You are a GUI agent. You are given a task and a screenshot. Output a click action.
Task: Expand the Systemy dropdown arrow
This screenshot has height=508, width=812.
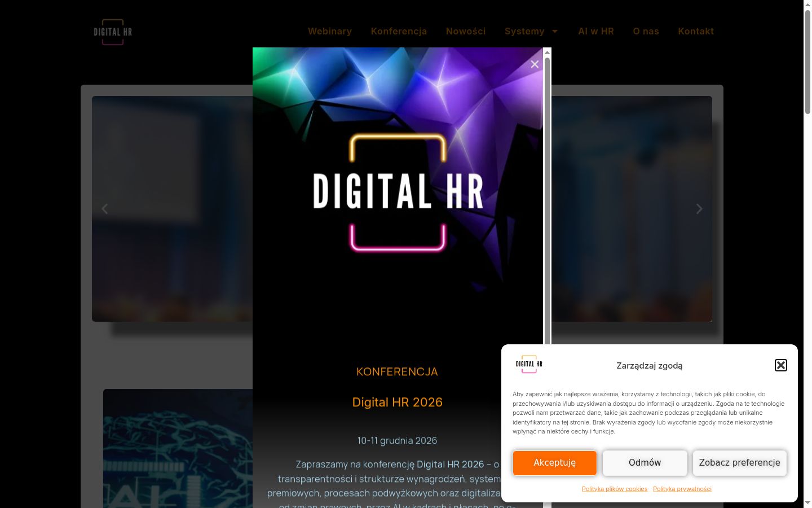[555, 31]
